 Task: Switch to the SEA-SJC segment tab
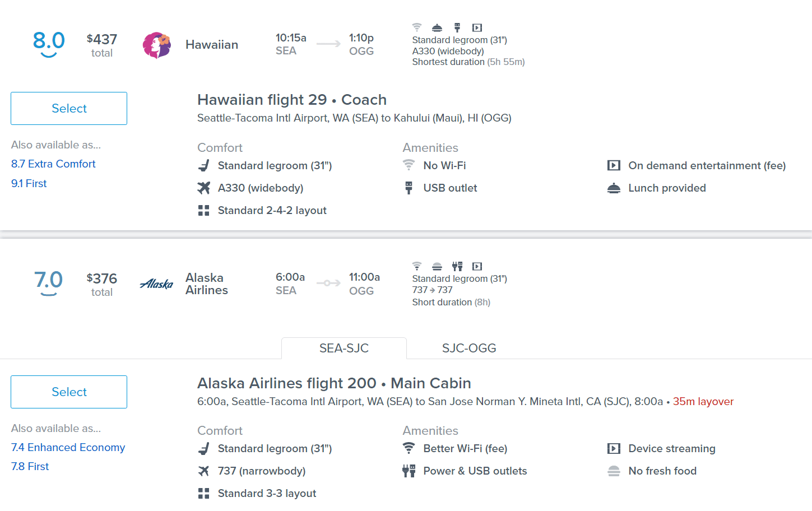click(344, 349)
